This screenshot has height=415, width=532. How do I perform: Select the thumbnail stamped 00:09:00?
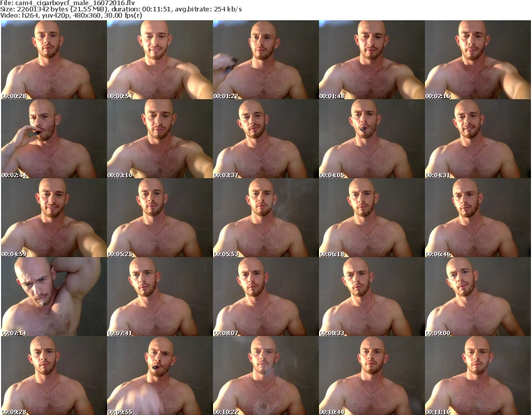click(x=478, y=297)
